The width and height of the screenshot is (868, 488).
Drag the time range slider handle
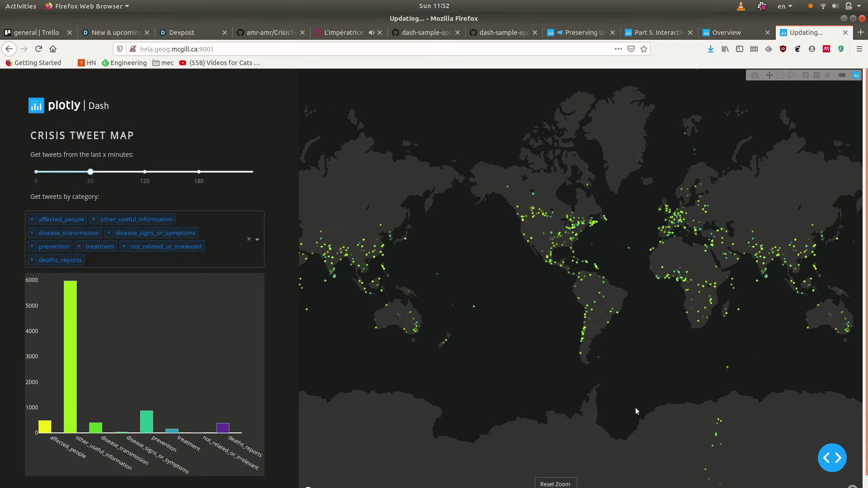coord(90,172)
